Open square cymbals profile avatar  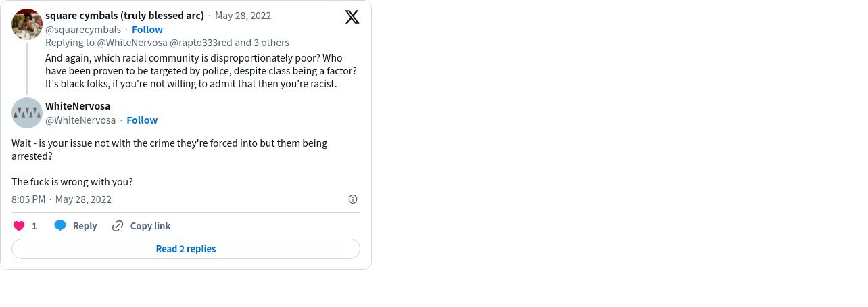pos(27,24)
